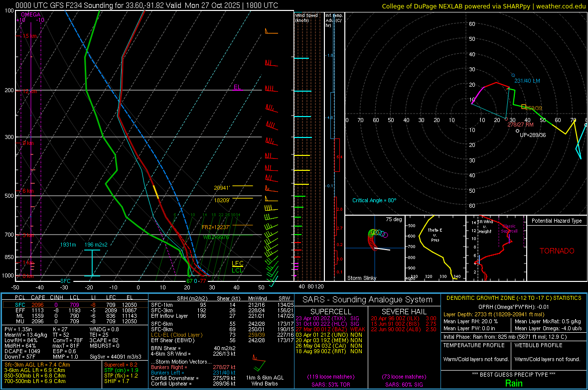The width and height of the screenshot is (588, 390).
Task: Click 'SigSvr = 44091 m3/s3' value
Action: click(x=116, y=357)
